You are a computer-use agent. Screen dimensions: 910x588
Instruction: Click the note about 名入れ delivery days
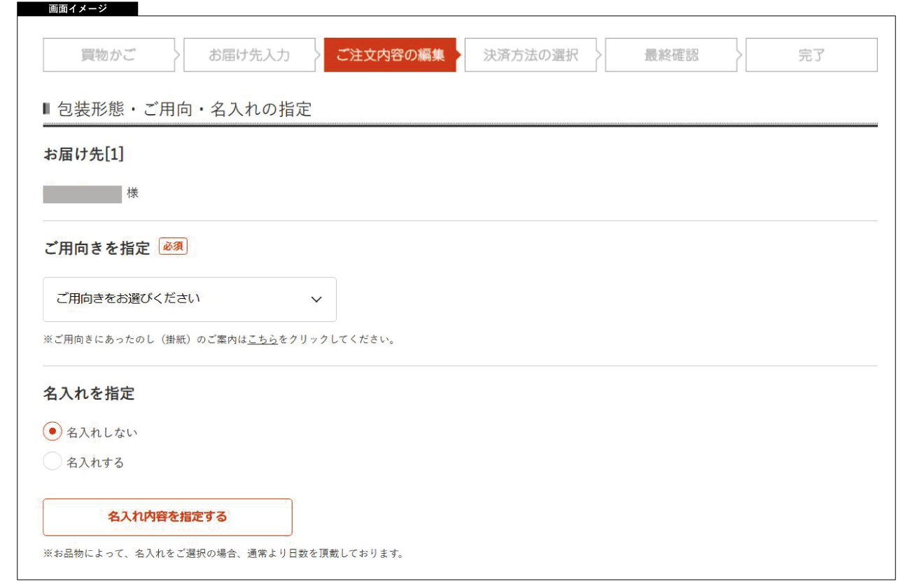click(223, 554)
